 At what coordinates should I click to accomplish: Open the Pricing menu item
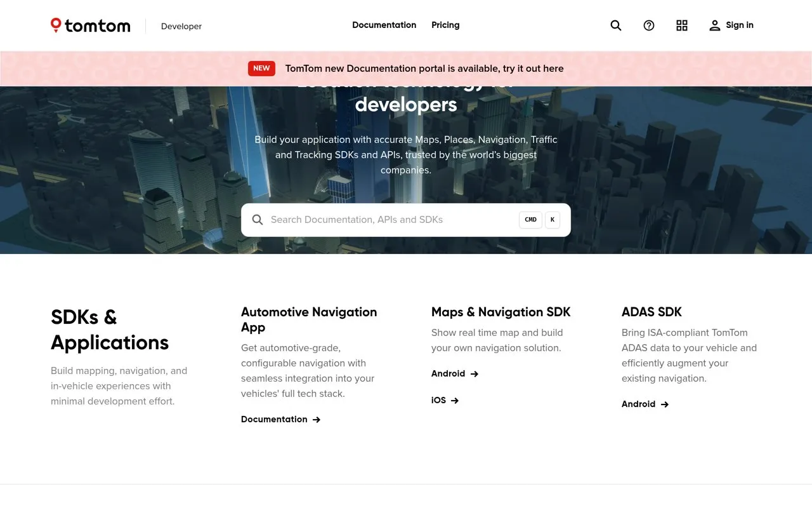pos(445,25)
